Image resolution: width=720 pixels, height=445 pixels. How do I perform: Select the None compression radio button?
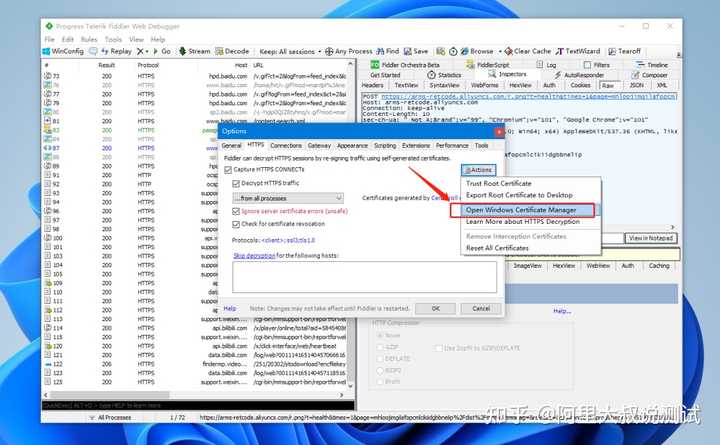point(380,336)
